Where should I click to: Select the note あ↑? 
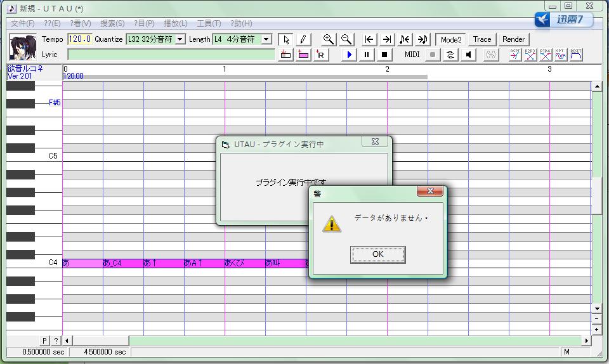[x=164, y=263]
